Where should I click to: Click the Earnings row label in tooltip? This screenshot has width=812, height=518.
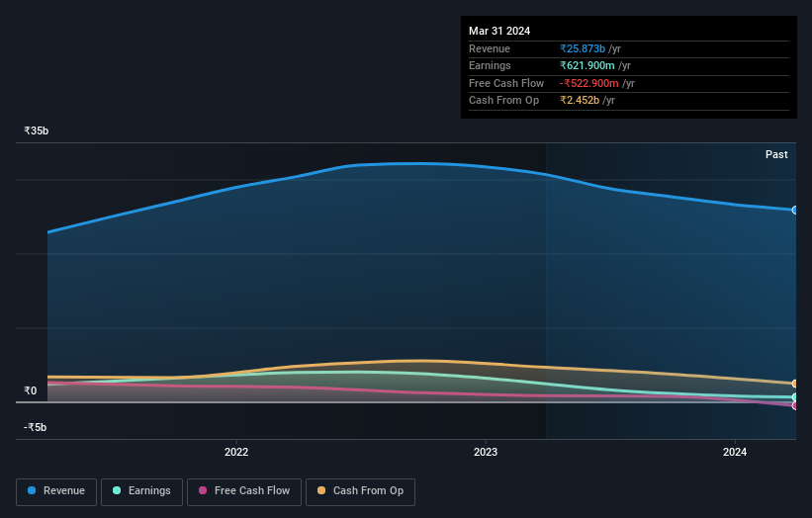(x=490, y=65)
